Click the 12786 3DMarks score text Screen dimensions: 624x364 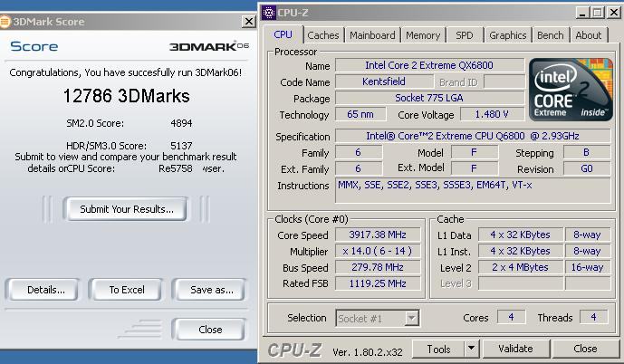127,96
